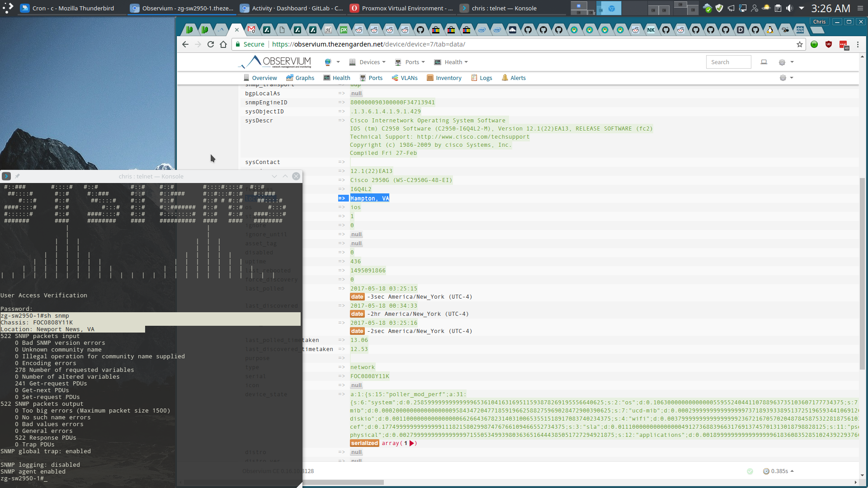Expand the caret next to top gear
Viewport: 868px width, 488px height.
click(x=792, y=62)
